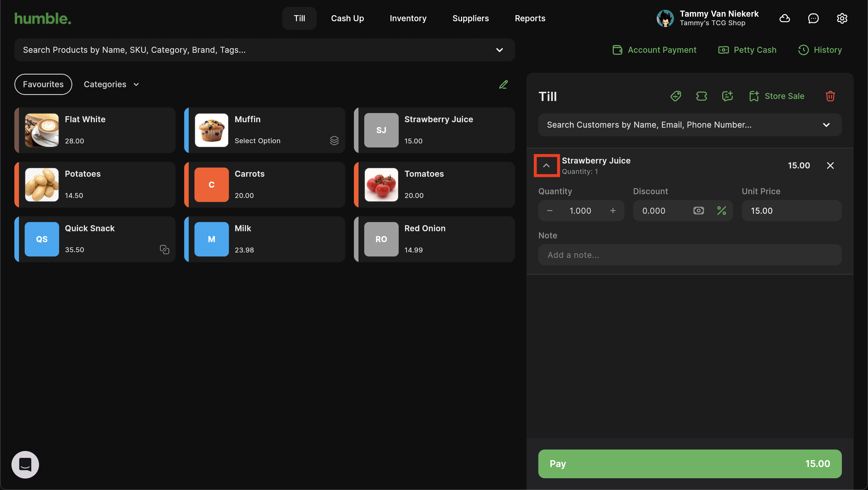Click the discount tag icon in Till

coord(676,96)
